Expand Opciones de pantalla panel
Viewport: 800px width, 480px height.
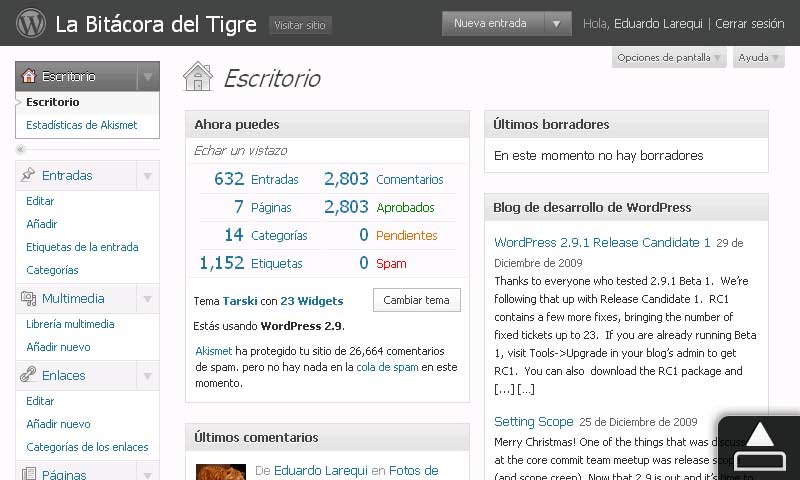pyautogui.click(x=669, y=58)
